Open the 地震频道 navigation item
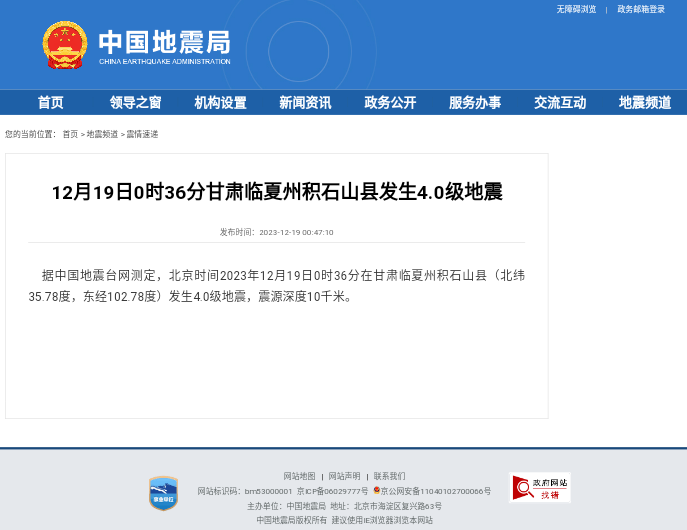 [645, 102]
